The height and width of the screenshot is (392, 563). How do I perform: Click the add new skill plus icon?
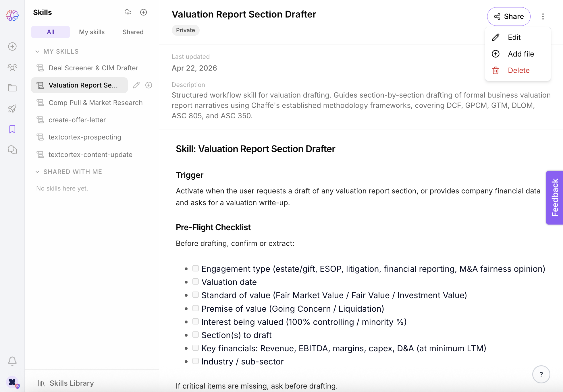click(x=143, y=12)
